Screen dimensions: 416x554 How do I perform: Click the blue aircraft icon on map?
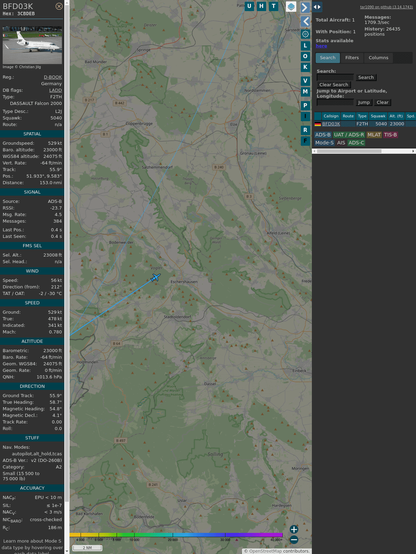156,277
